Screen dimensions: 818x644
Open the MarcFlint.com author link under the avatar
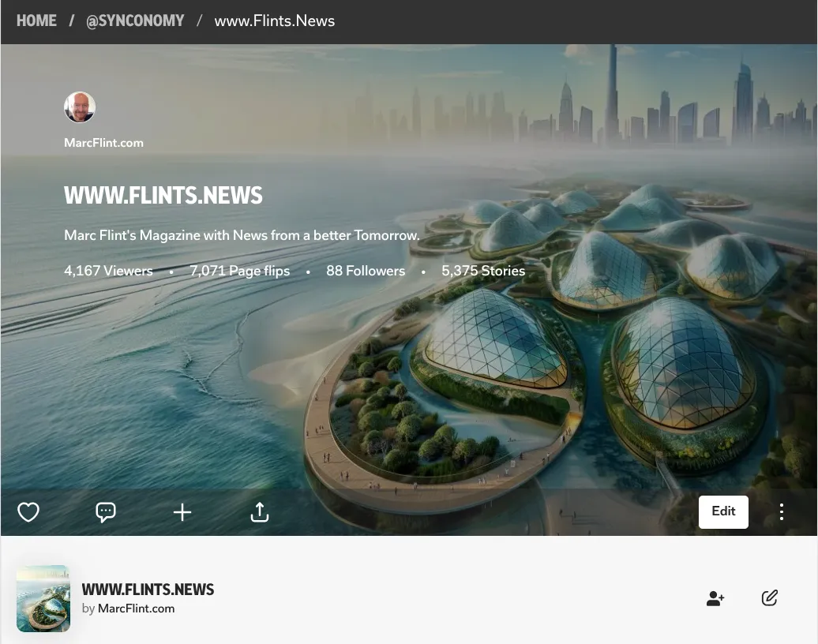point(103,143)
